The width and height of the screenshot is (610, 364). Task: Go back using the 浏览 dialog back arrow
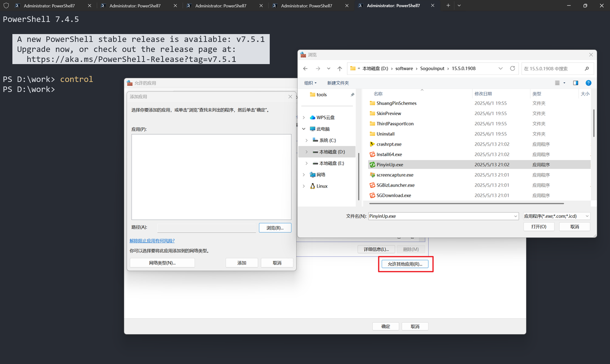pyautogui.click(x=305, y=69)
